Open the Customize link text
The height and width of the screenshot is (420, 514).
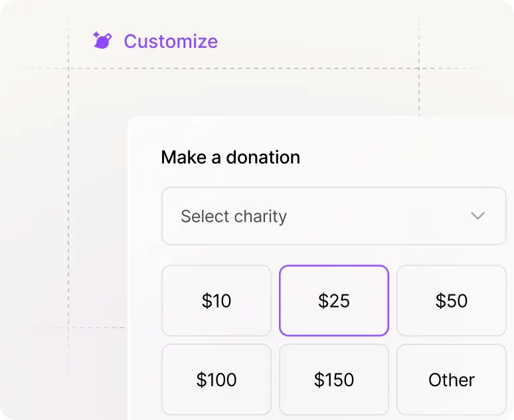click(x=170, y=41)
